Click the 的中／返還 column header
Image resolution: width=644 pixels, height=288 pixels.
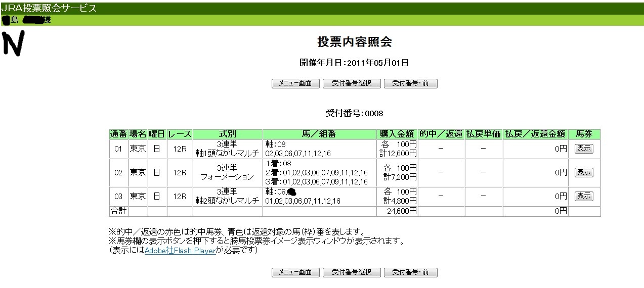[x=441, y=134]
